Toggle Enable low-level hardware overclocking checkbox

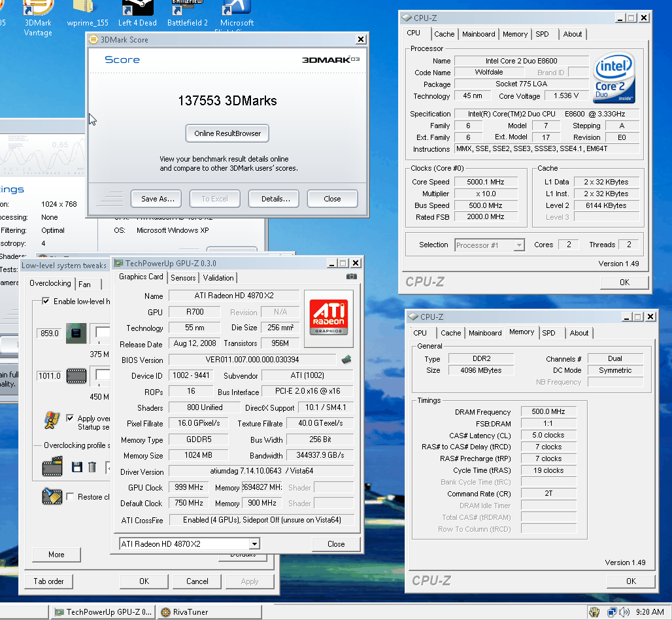(46, 301)
